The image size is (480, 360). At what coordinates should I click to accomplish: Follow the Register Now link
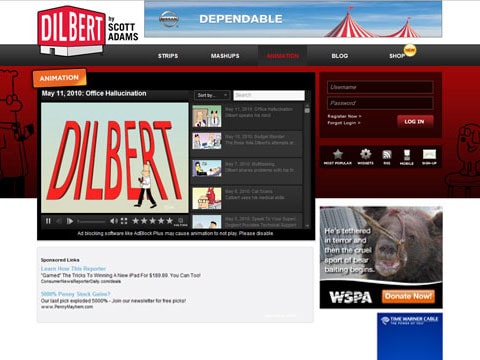coord(345,116)
